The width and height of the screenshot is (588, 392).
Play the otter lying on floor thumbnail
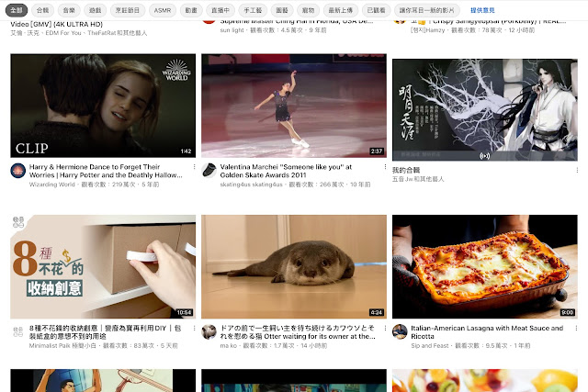pos(294,267)
